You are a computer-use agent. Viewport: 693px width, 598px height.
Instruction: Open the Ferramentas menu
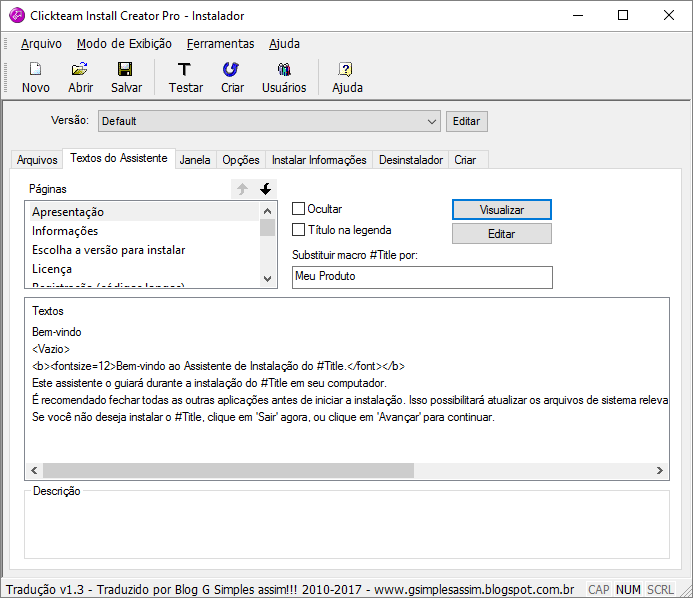[221, 44]
